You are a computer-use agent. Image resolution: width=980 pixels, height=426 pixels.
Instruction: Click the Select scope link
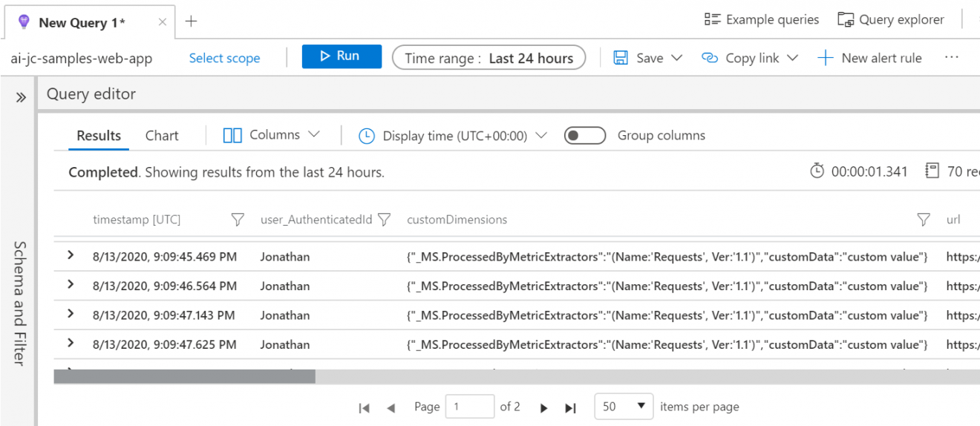[x=224, y=58]
